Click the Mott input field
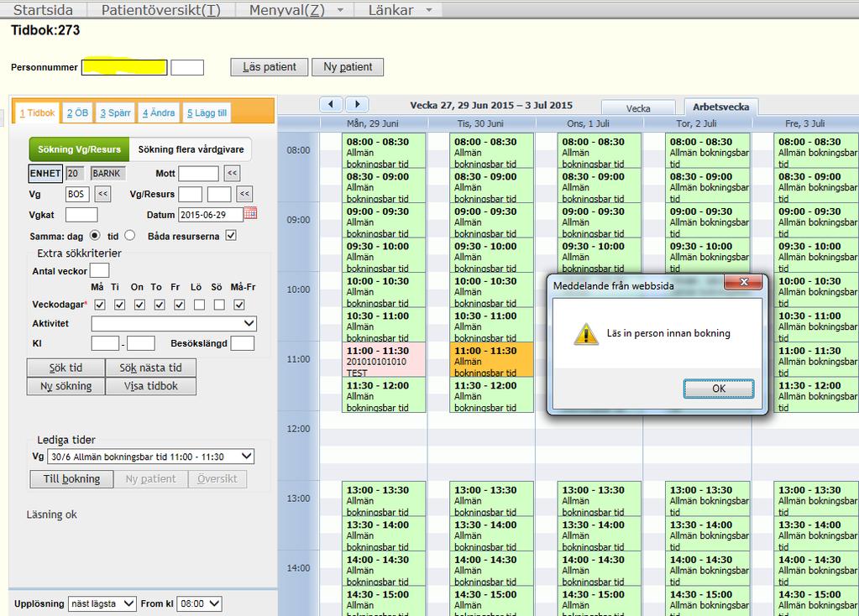This screenshot has height=616, width=859. point(198,174)
